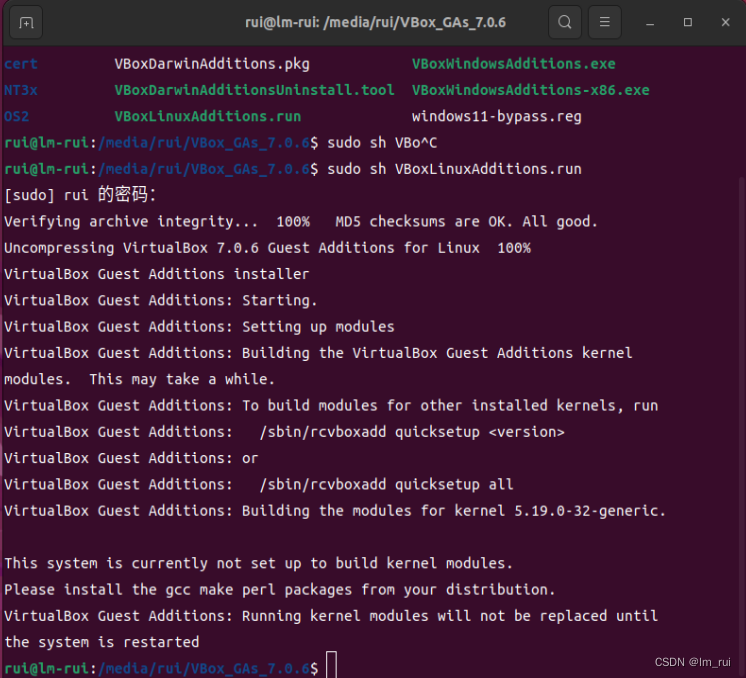Click the cancelled 'sudo sh VBo^C' command
This screenshot has height=678, width=746.
pos(382,143)
